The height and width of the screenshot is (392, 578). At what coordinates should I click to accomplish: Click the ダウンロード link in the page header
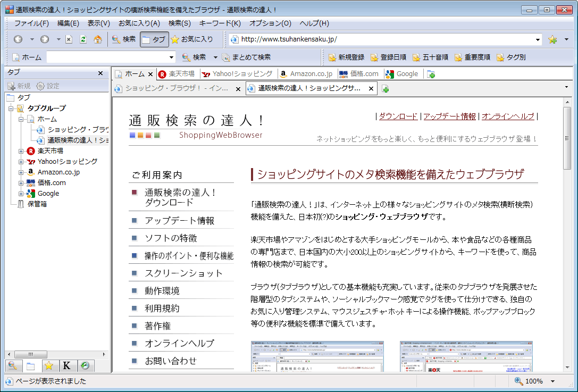point(398,116)
